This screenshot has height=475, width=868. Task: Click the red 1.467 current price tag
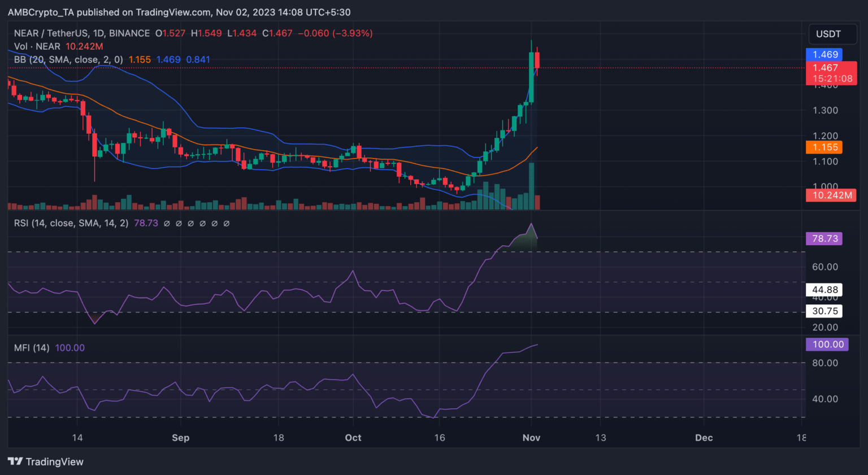(x=831, y=73)
